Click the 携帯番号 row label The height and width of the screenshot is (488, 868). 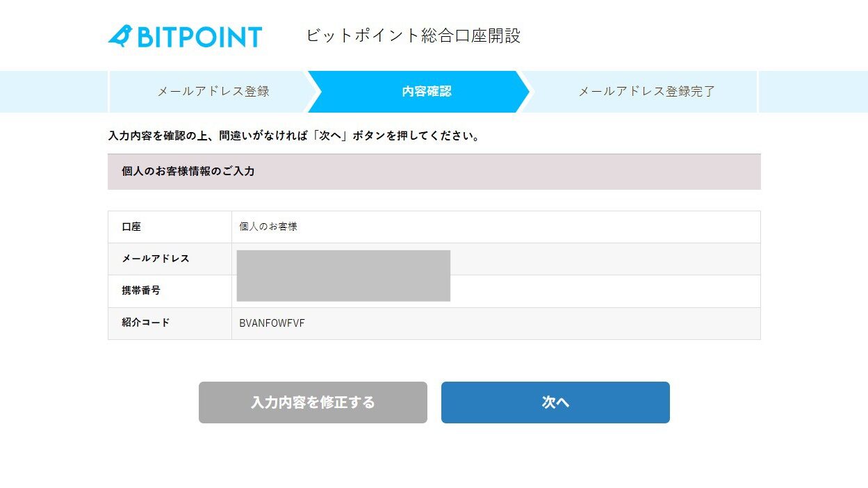click(x=141, y=291)
